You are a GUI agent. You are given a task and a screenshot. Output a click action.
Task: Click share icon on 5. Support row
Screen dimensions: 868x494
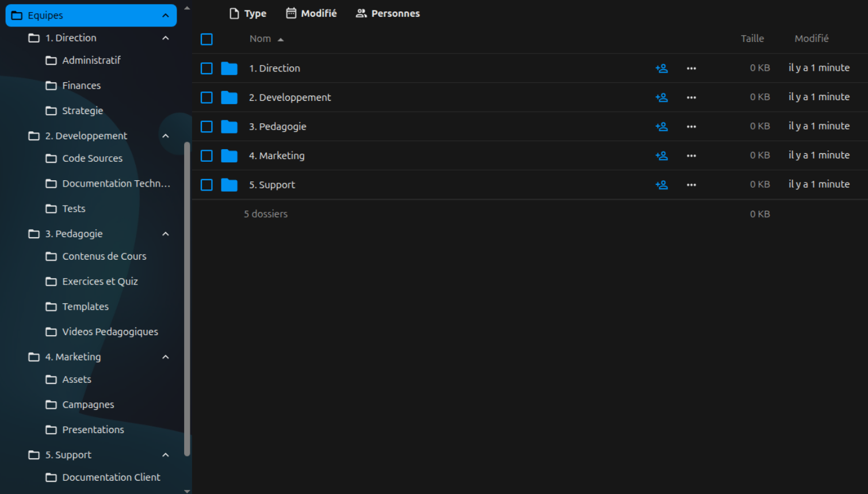click(x=661, y=185)
